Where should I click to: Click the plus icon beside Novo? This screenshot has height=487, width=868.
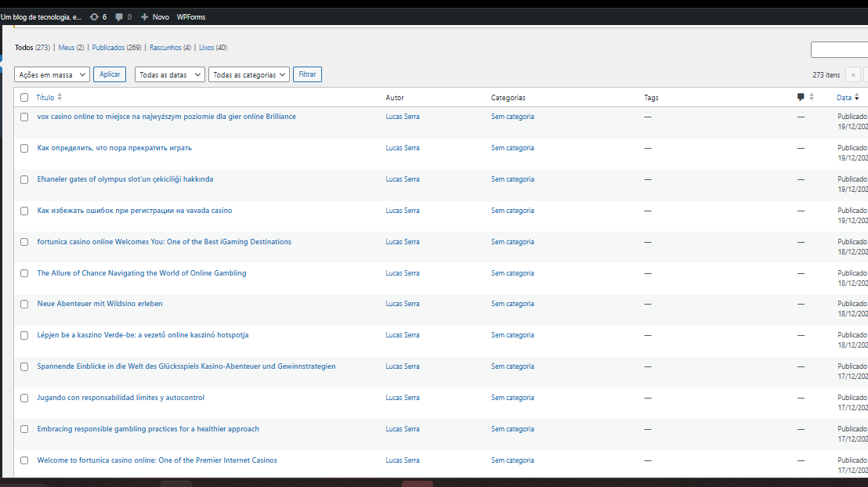tap(145, 16)
